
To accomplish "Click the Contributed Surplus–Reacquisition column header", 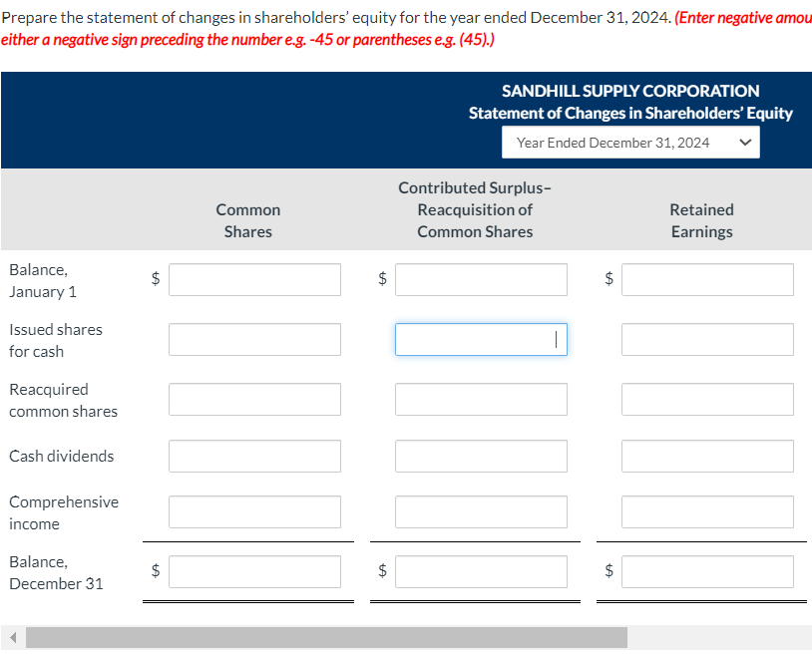I will (475, 209).
